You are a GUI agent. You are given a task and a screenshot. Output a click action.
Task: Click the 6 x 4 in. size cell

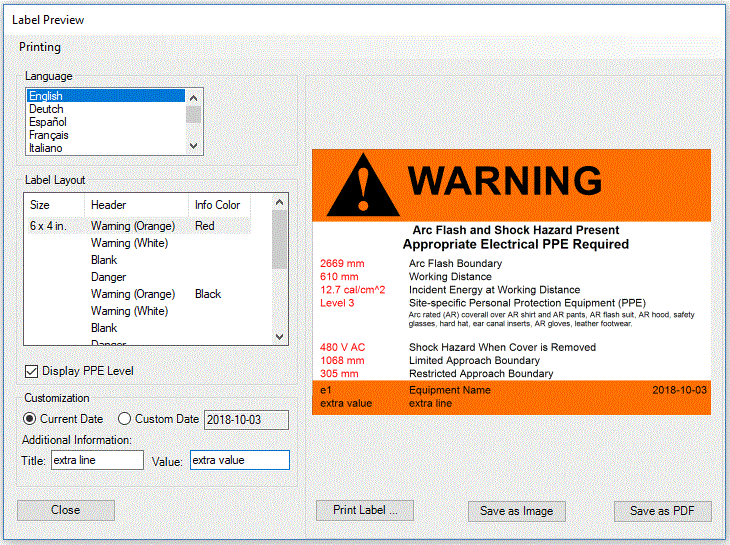[x=48, y=226]
